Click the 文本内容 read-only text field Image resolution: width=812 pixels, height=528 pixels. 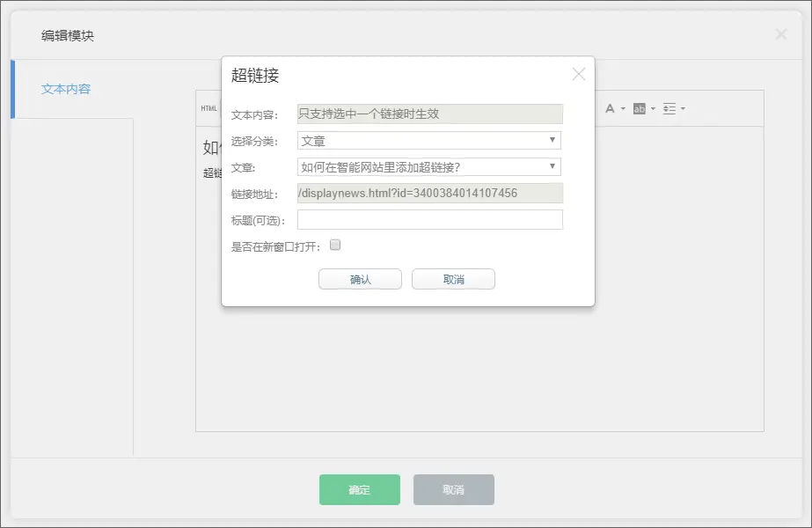click(429, 114)
